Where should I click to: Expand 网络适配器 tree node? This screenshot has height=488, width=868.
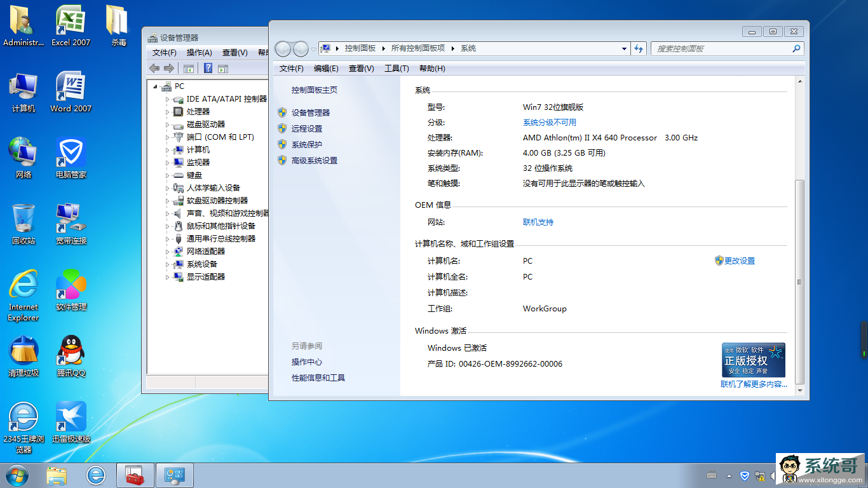pyautogui.click(x=168, y=252)
